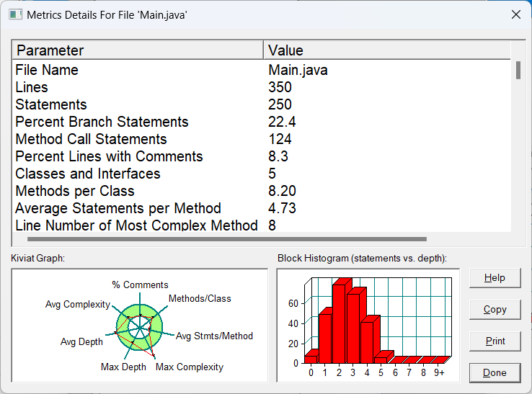Click the Avg Complexity axis label
The height and width of the screenshot is (394, 532).
78,305
